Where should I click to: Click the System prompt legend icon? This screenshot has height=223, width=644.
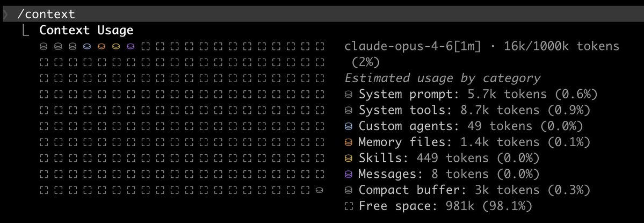[x=349, y=95]
